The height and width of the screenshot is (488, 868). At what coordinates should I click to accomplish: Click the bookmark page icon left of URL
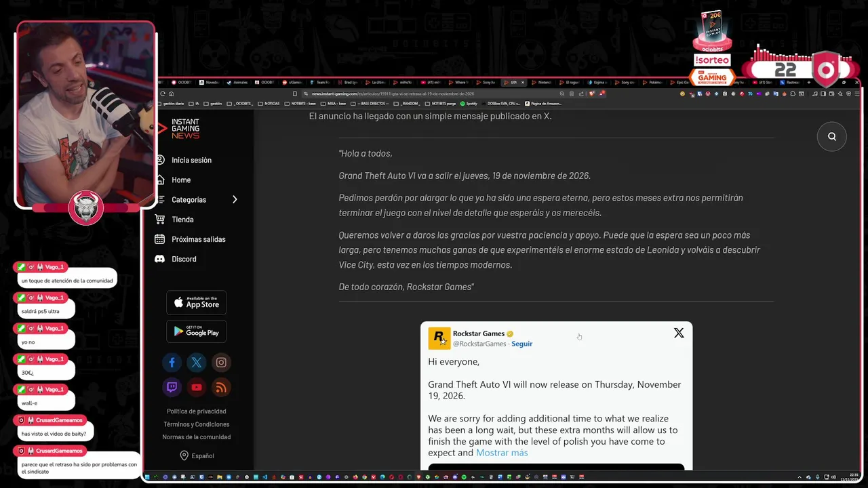(x=295, y=94)
